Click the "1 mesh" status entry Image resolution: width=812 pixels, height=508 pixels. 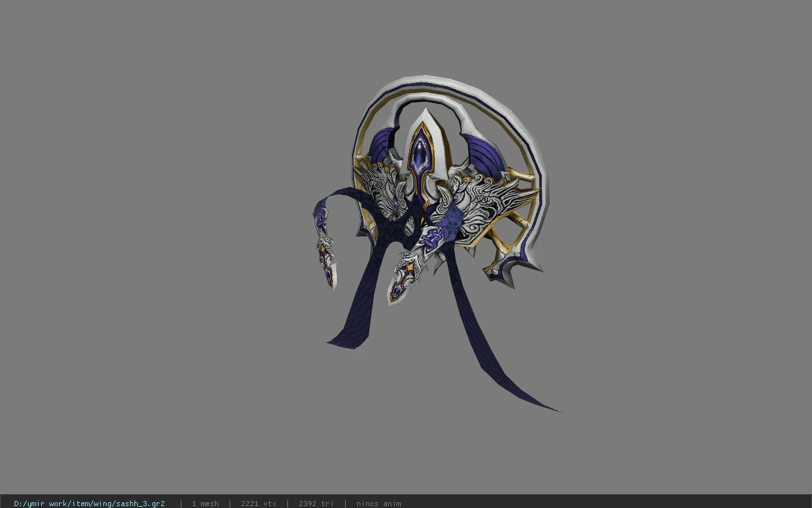(205, 504)
